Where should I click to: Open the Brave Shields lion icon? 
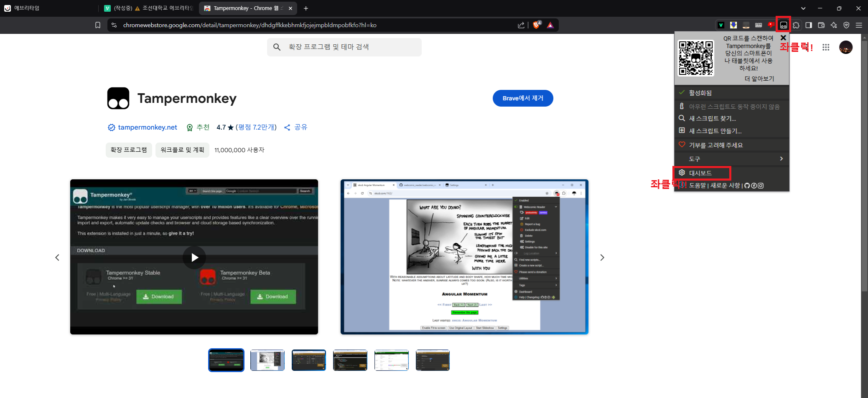537,25
